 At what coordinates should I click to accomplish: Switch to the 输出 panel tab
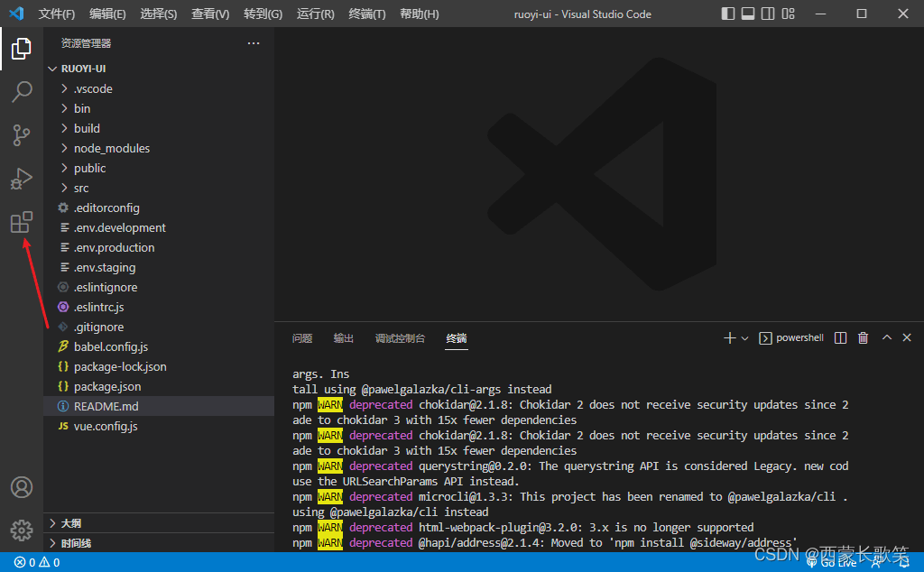coord(343,338)
